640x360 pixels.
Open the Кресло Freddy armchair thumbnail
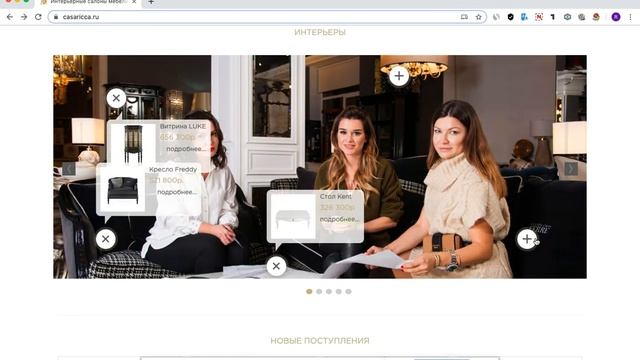pos(122,189)
